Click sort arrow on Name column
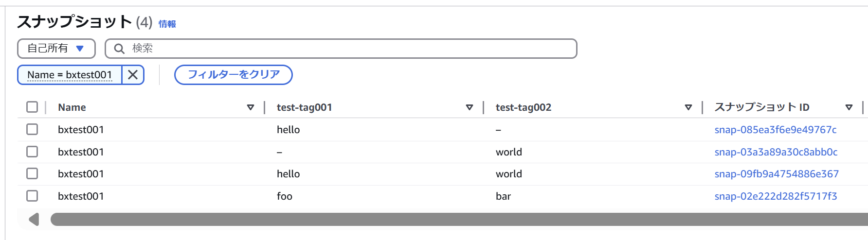868x240 pixels. point(251,107)
